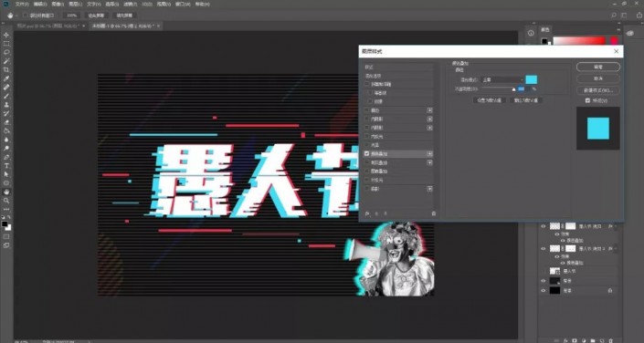Screen dimensions: 644x343
Task: Click plus button beside 描边 effect
Action: 429,110
